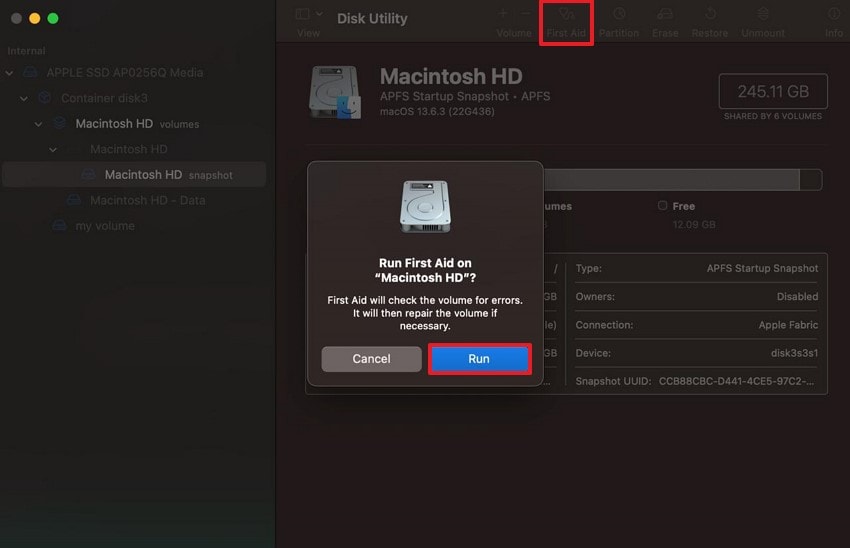Select Container disk3 in the sidebar

tap(104, 98)
